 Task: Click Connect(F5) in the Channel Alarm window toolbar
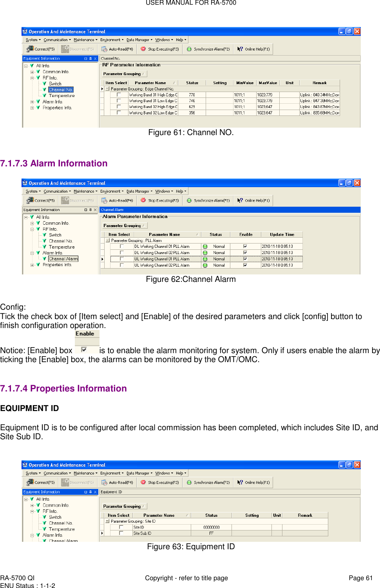point(41,200)
